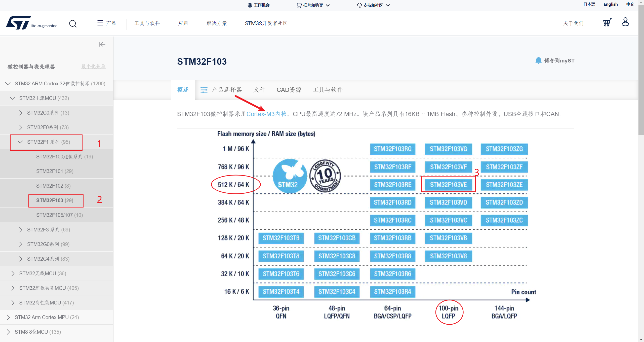This screenshot has height=342, width=644.
Task: Click the bell icon to save to myST
Action: [538, 60]
